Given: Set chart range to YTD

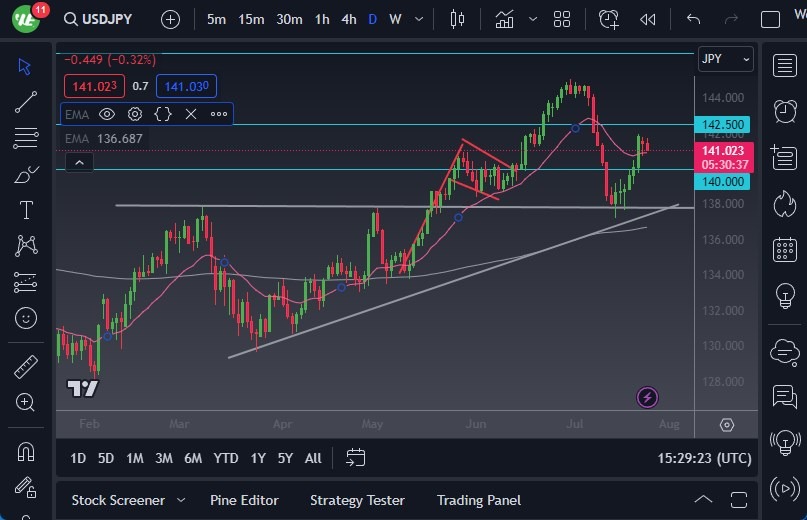Looking at the screenshot, I should 226,458.
